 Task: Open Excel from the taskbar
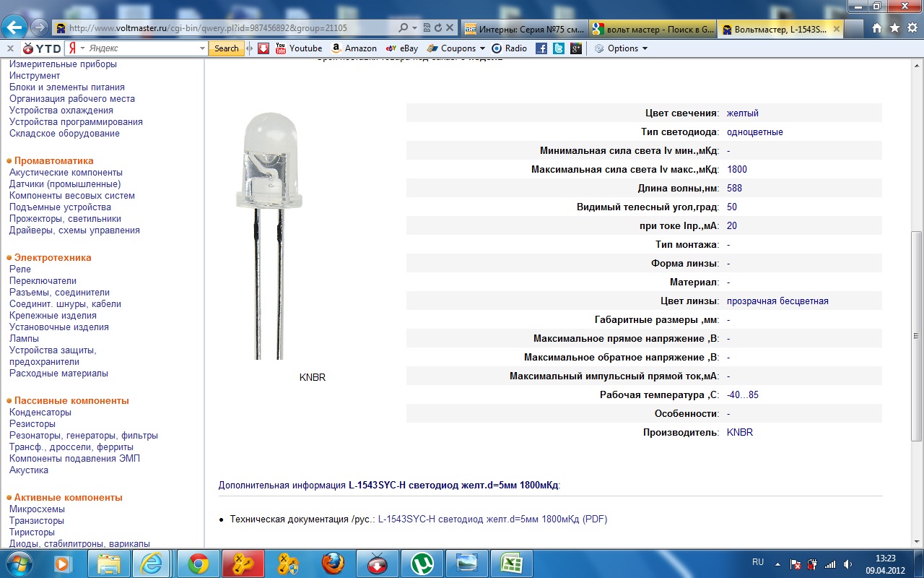[512, 563]
